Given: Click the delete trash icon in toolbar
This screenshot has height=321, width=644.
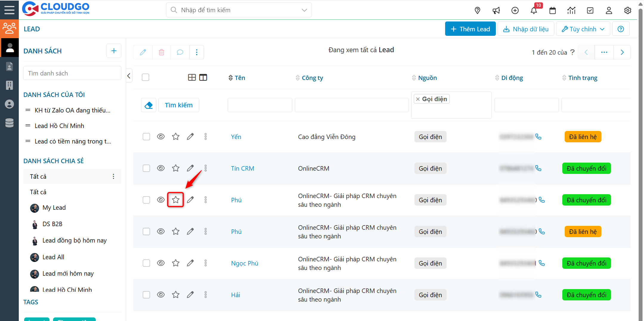Looking at the screenshot, I should [x=161, y=53].
